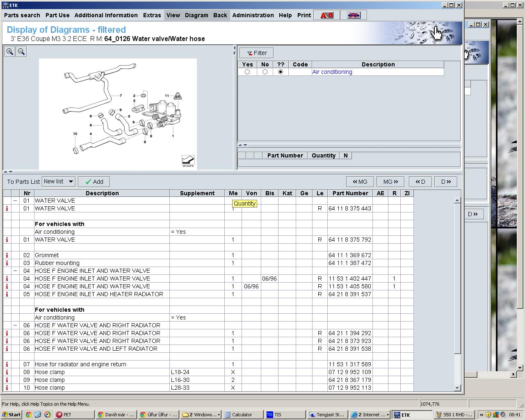The image size is (525, 420).
Task: Collapse the 04 HOSE F ENGINE INLET group
Action: 15,271
